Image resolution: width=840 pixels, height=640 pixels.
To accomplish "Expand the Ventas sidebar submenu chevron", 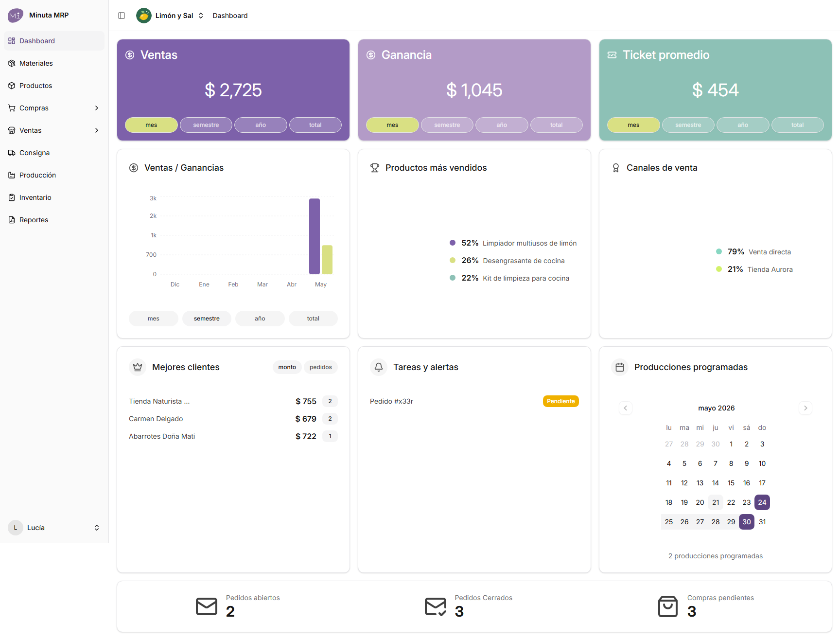I will click(97, 130).
